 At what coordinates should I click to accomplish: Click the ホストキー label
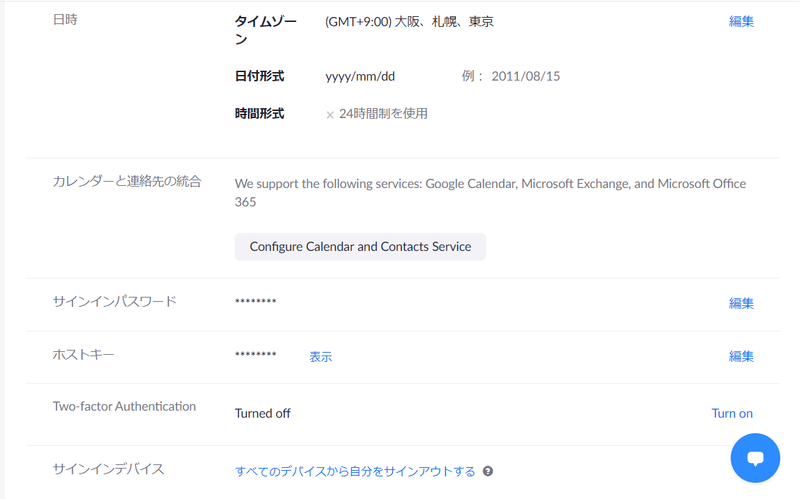pos(83,354)
